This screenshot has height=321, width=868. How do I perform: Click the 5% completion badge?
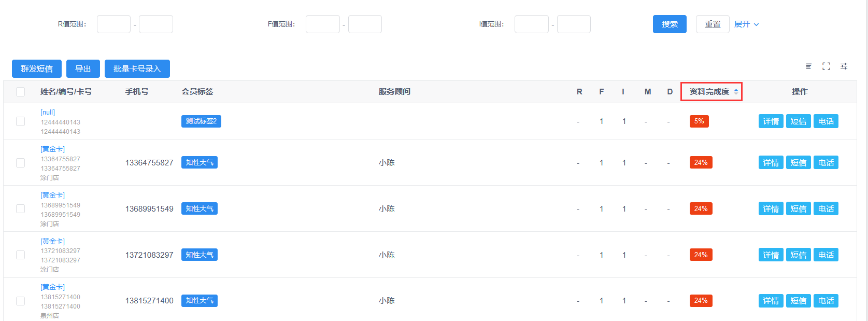[699, 121]
